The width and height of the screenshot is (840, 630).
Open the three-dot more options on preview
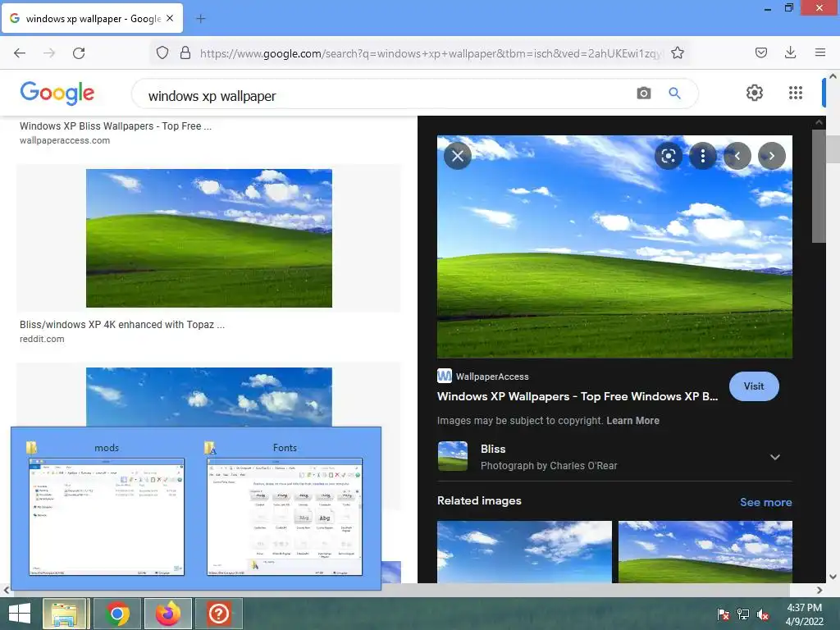pyautogui.click(x=702, y=156)
